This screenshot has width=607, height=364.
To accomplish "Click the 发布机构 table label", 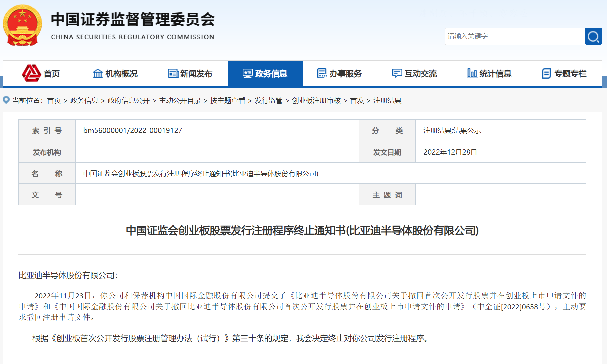I will click(x=47, y=152).
